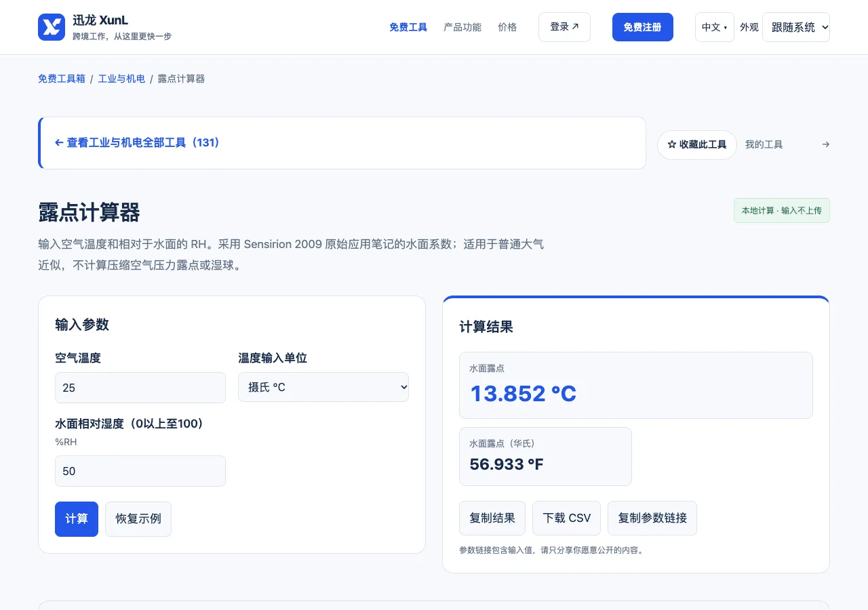Screen dimensions: 868x610
Task: Click the 空气温度 input field
Action: point(140,388)
